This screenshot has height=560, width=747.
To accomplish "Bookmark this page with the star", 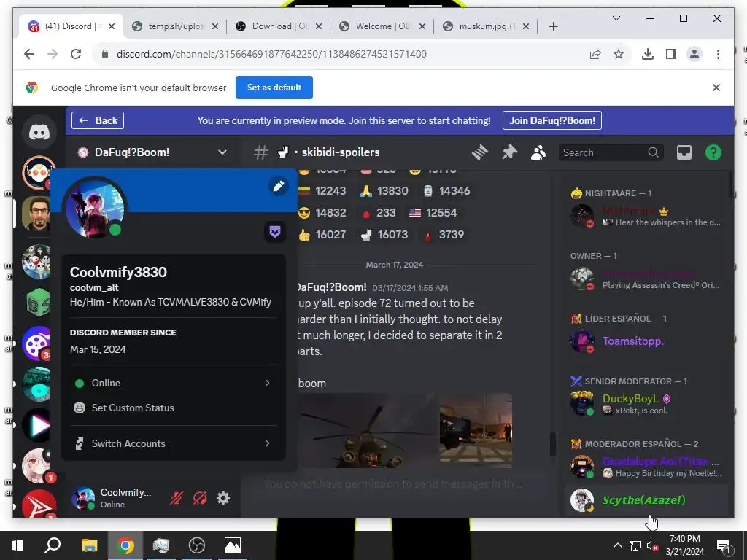I will [619, 54].
